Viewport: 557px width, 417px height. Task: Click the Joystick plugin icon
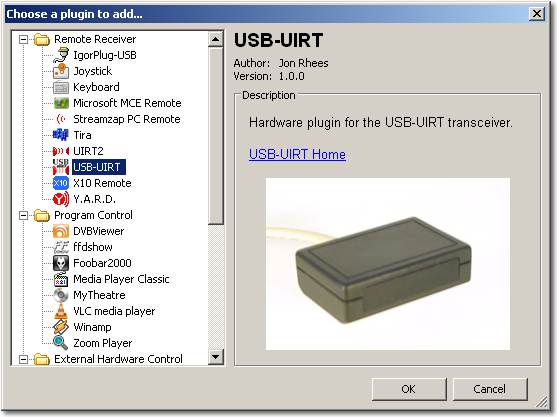point(61,71)
